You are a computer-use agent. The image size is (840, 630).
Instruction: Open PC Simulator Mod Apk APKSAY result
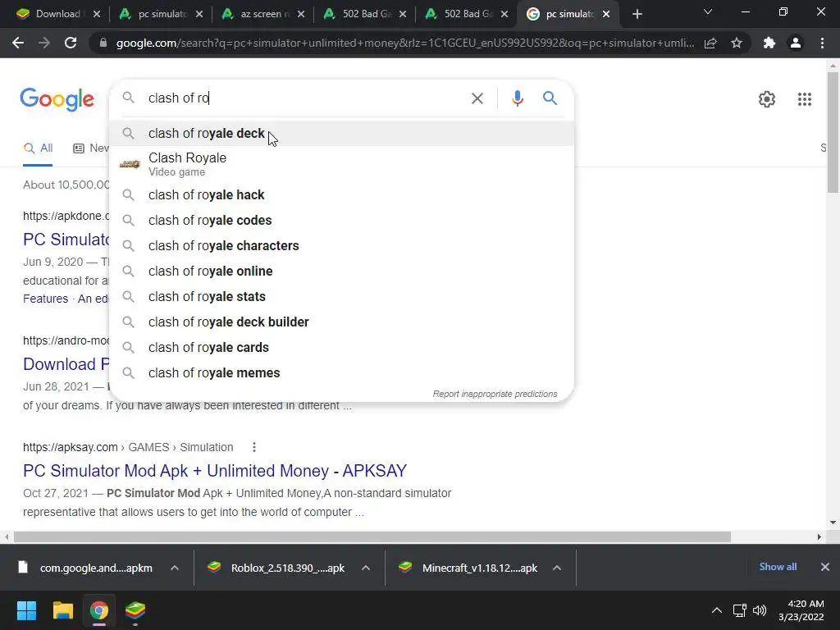215,470
